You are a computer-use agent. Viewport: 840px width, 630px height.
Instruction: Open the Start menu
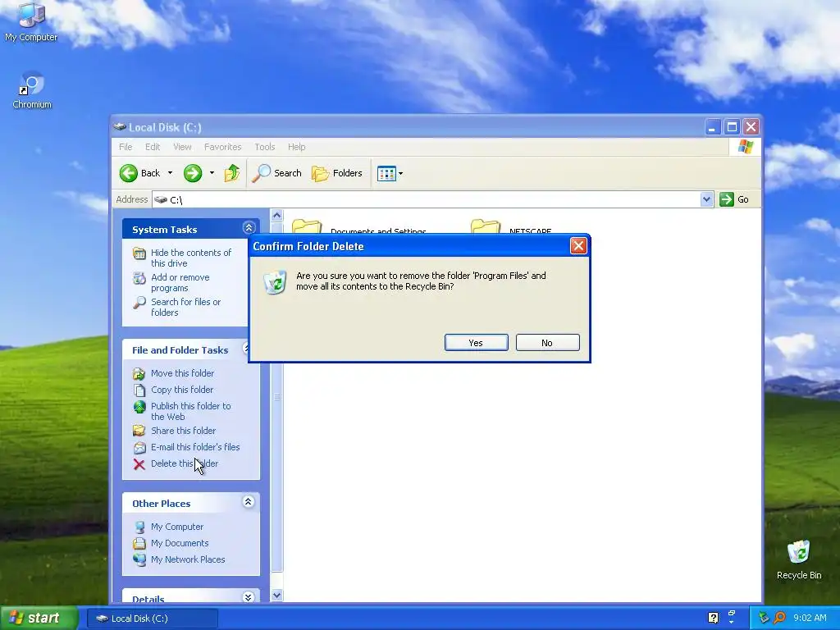tap(39, 619)
